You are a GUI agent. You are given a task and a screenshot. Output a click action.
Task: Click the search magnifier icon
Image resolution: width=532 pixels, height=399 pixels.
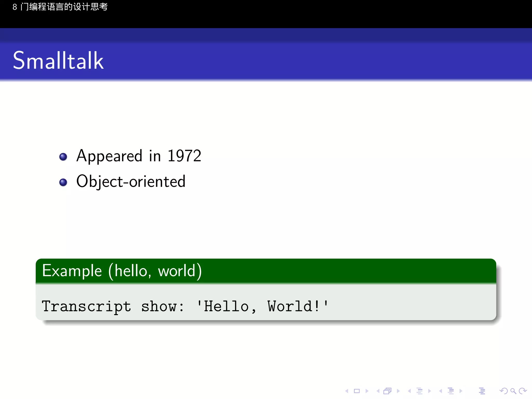(513, 391)
